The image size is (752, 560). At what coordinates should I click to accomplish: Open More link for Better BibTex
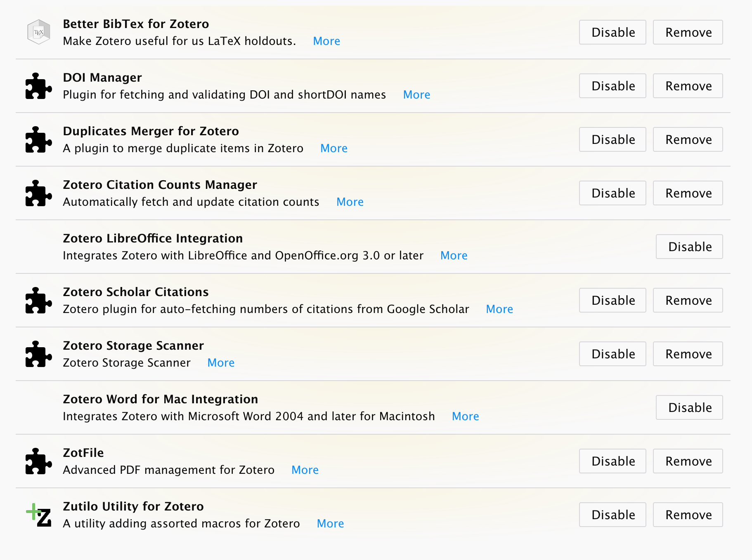pos(326,41)
